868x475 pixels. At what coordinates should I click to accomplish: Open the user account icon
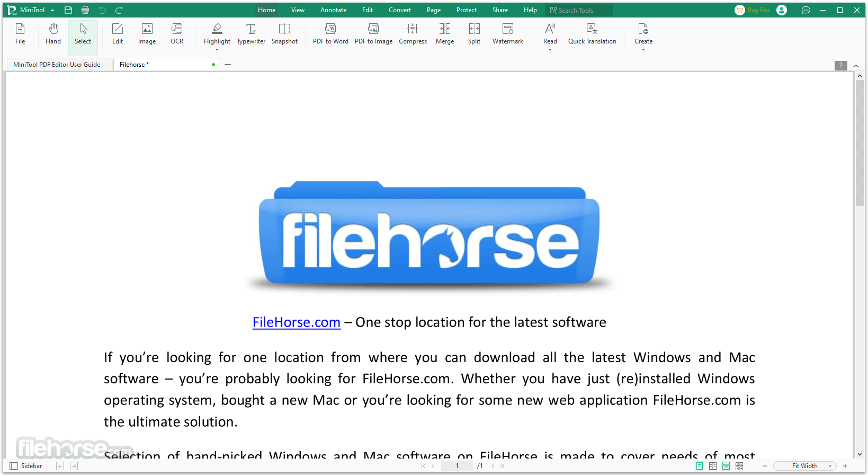tap(782, 10)
